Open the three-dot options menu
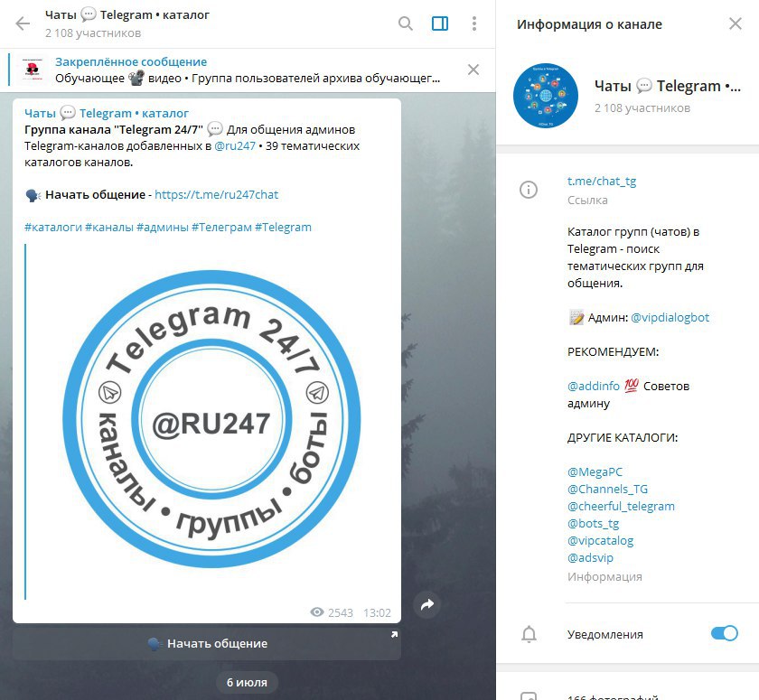Image resolution: width=759 pixels, height=700 pixels. (474, 23)
